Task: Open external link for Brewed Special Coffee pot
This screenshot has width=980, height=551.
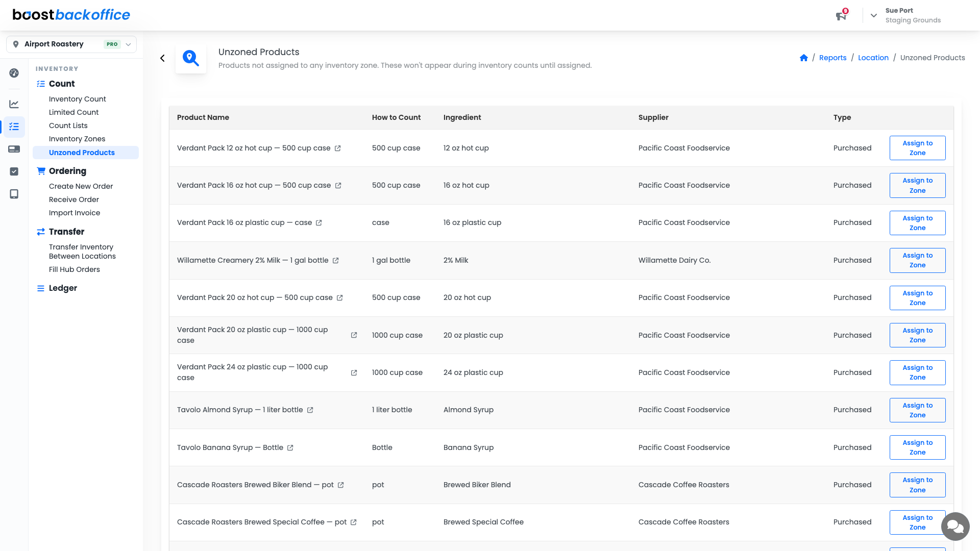Action: (x=353, y=522)
